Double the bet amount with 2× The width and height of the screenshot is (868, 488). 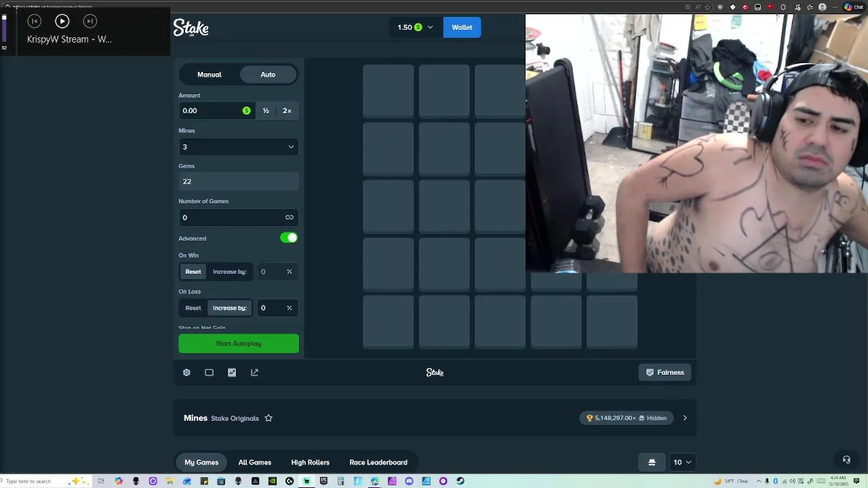pos(287,110)
